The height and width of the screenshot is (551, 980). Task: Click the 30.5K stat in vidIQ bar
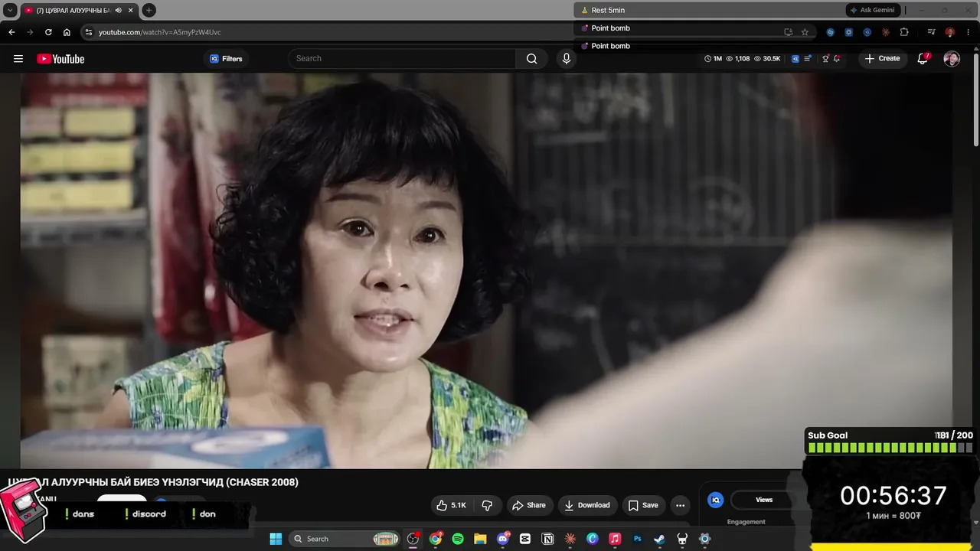[x=767, y=59]
